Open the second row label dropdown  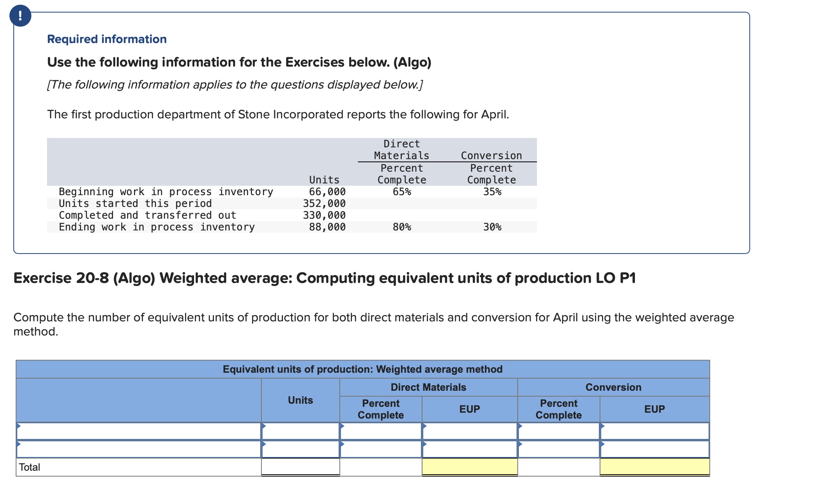(x=139, y=450)
